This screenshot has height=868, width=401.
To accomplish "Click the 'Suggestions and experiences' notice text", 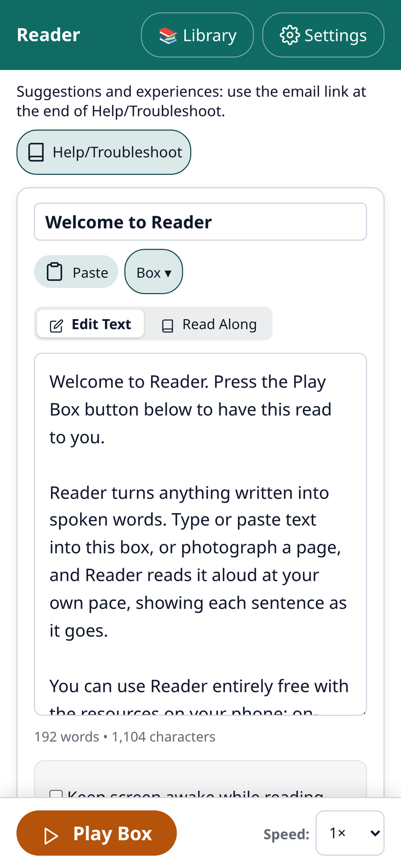I will pos(192,101).
